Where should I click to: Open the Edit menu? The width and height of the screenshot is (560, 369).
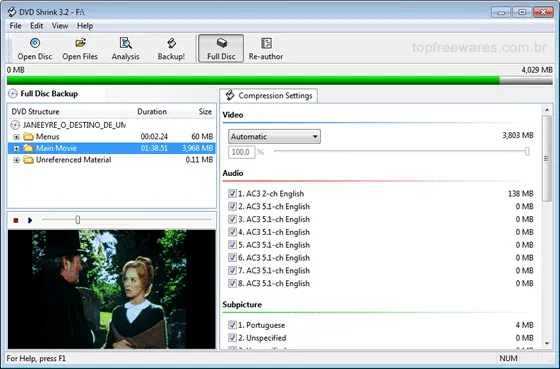pyautogui.click(x=36, y=26)
